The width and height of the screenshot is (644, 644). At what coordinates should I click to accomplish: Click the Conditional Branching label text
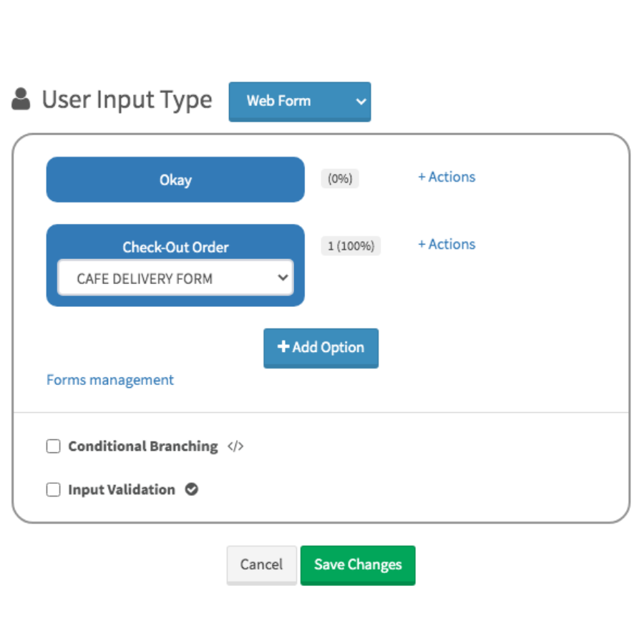143,447
